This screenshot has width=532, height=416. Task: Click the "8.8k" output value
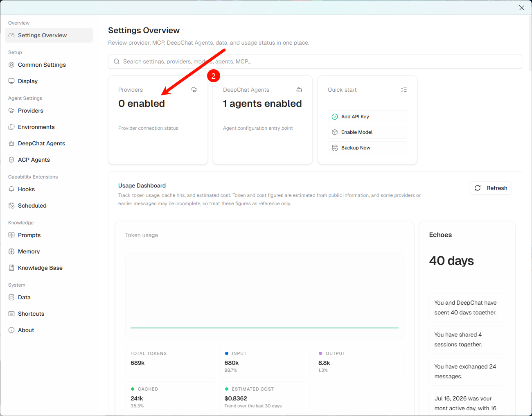click(324, 363)
